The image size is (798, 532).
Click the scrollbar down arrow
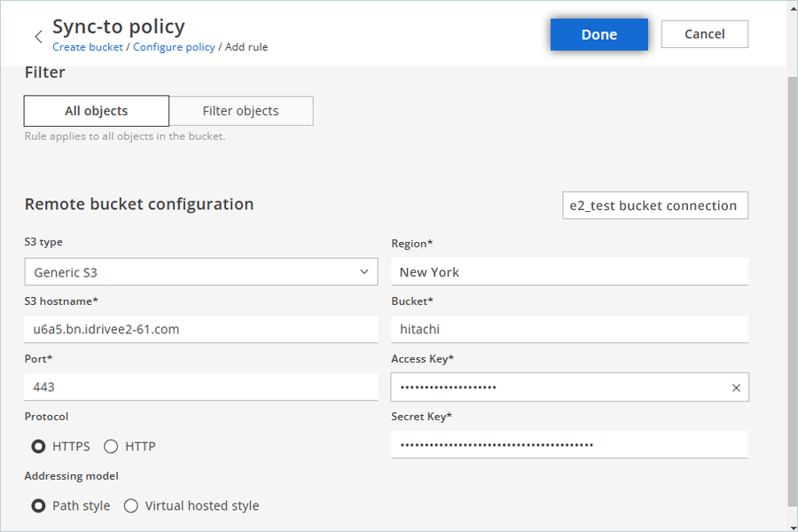click(793, 528)
